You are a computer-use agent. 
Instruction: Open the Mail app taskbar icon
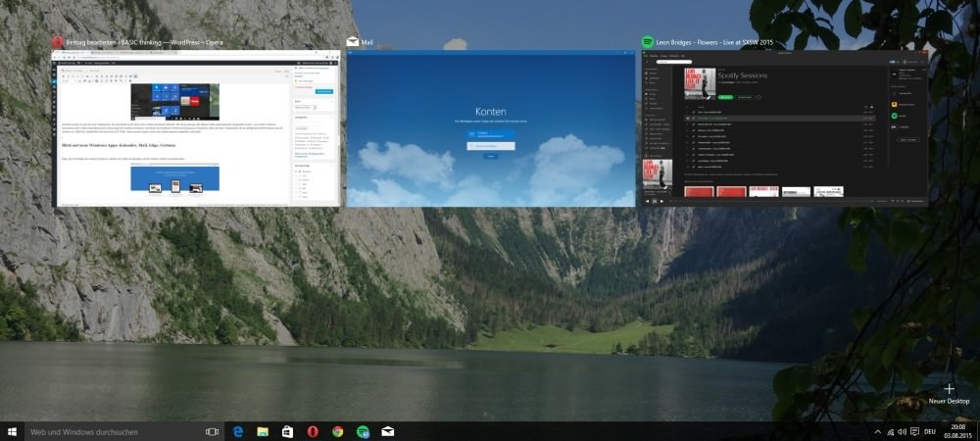[x=388, y=431]
